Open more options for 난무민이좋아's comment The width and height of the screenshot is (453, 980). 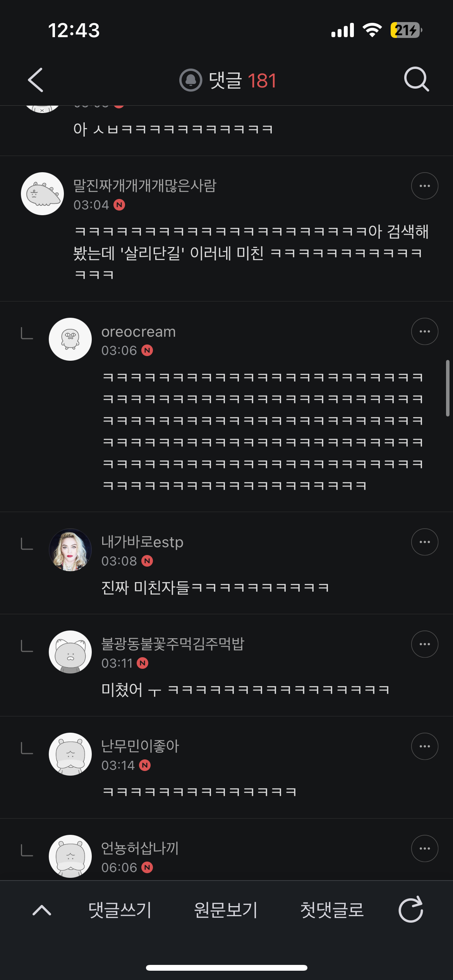[x=424, y=746]
